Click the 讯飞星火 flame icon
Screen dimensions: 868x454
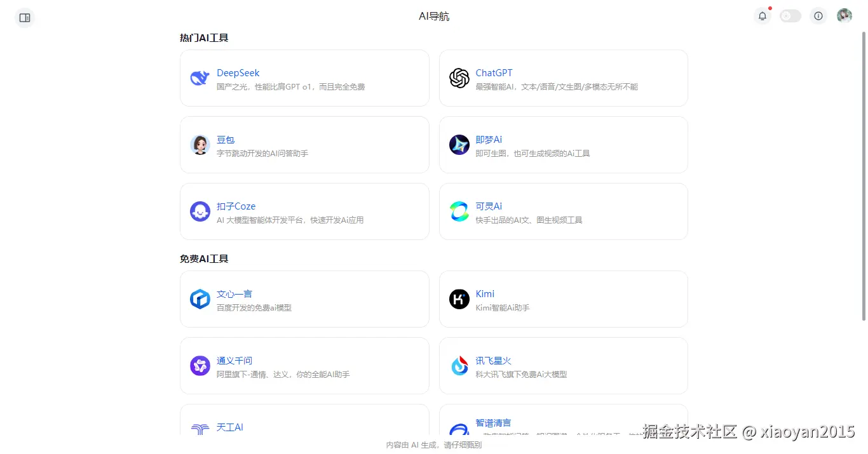tap(459, 366)
